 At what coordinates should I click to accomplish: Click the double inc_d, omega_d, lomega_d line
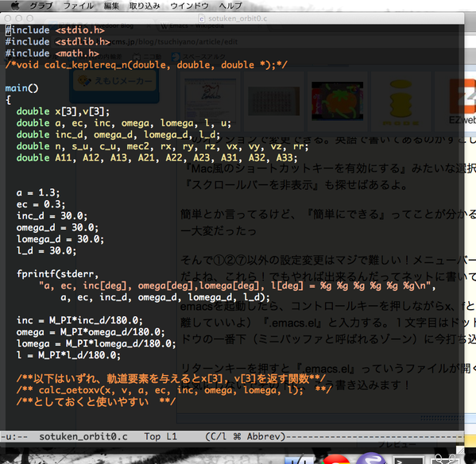coord(118,134)
